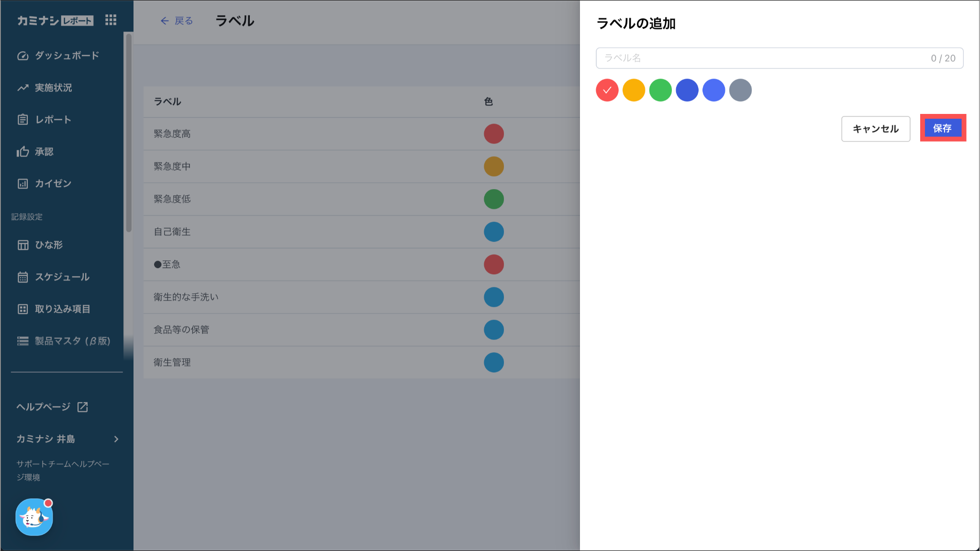This screenshot has height=551, width=980.
Task: Click the キャンセル button
Action: pos(875,129)
